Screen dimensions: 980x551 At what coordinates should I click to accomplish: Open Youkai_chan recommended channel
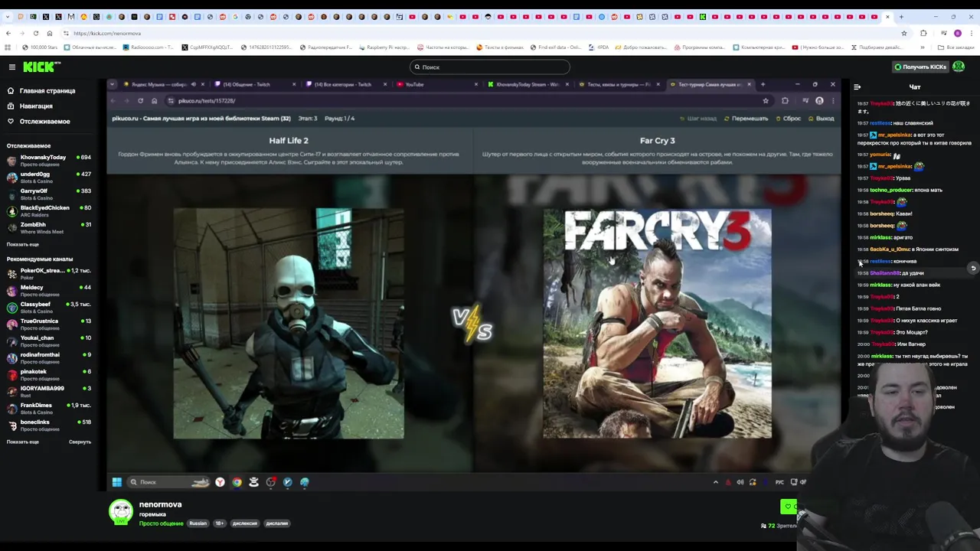[x=49, y=341]
